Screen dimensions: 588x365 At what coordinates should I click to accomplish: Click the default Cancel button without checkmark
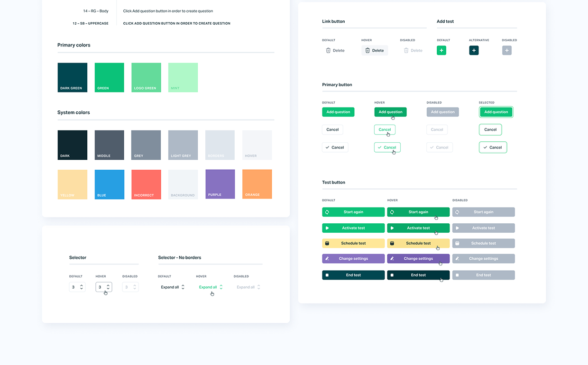[x=332, y=129]
